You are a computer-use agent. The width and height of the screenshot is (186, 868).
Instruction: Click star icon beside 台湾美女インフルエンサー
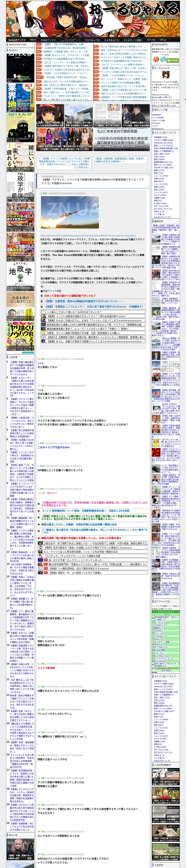tap(42, 307)
